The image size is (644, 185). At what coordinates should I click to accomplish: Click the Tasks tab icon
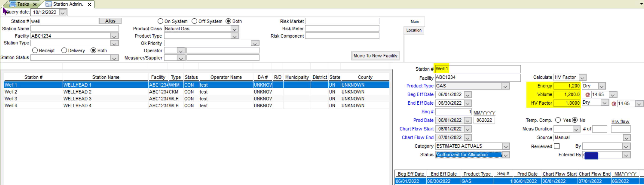pos(12,4)
